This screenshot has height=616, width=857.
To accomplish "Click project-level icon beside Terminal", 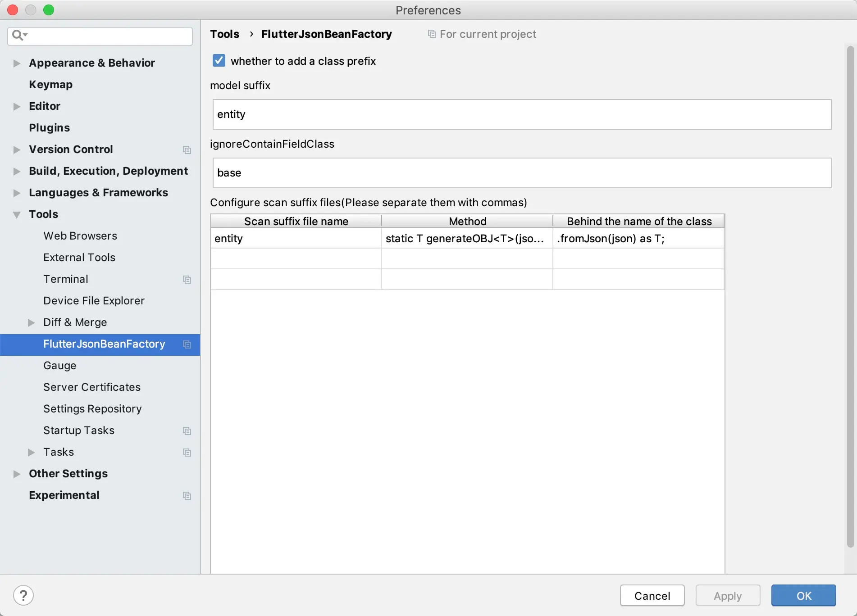I will tap(187, 280).
